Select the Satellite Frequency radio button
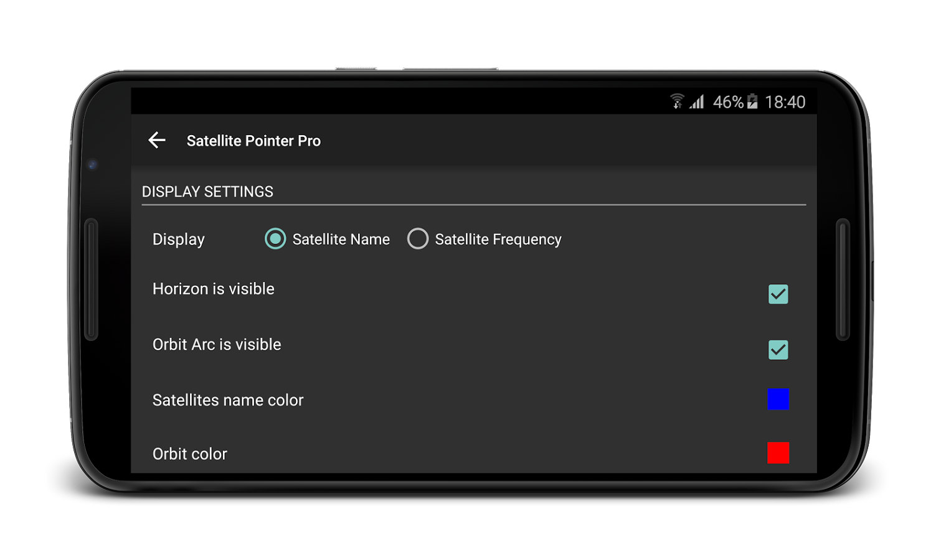Viewport: 941px width, 560px height. click(x=418, y=238)
